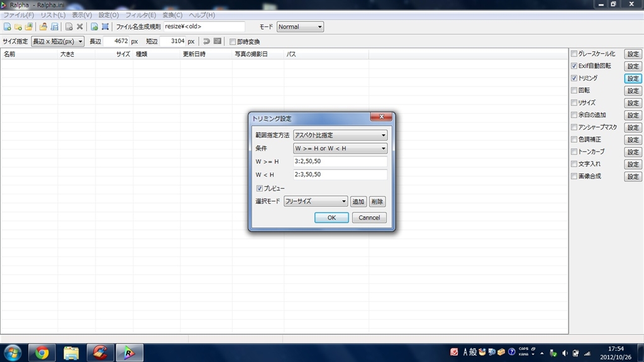The height and width of the screenshot is (362, 644).
Task: Click the ファイル名生成規則 text field
Action: (204, 26)
